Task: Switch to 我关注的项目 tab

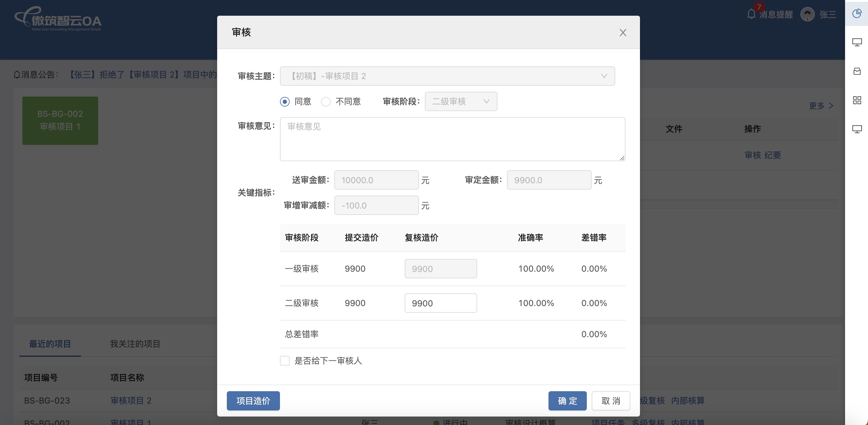Action: coord(135,344)
